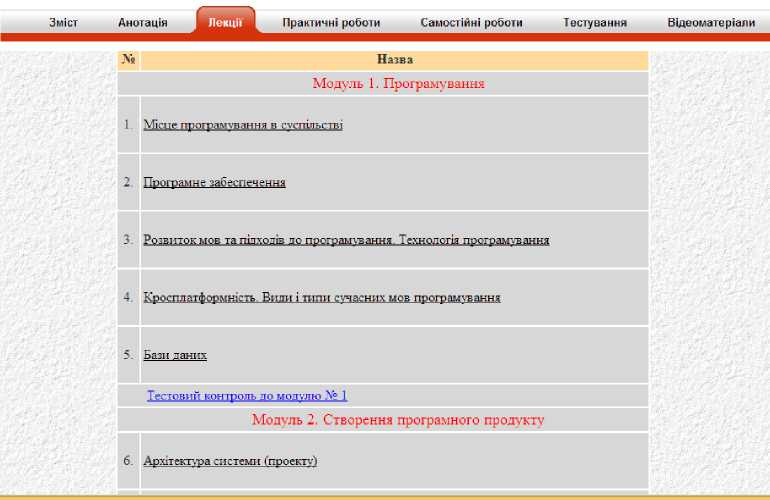Follow link Тестовий контроль до модулю № 1
Screen dimensions: 770x500
247,395
